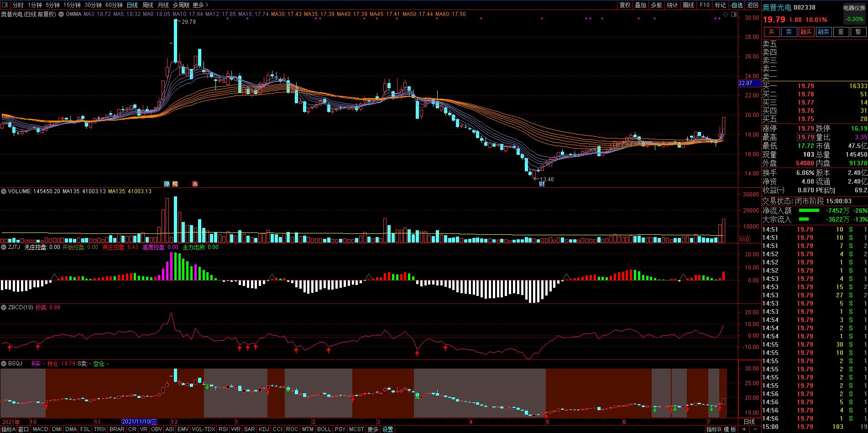Screen dimensions: 868x433
Task: Click the 停 marker icon under chart
Action: click(x=167, y=184)
